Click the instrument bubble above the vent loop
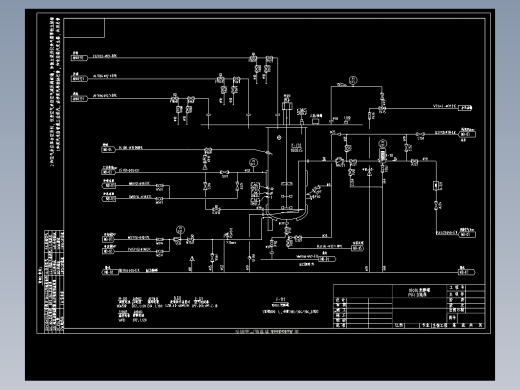 point(353,80)
